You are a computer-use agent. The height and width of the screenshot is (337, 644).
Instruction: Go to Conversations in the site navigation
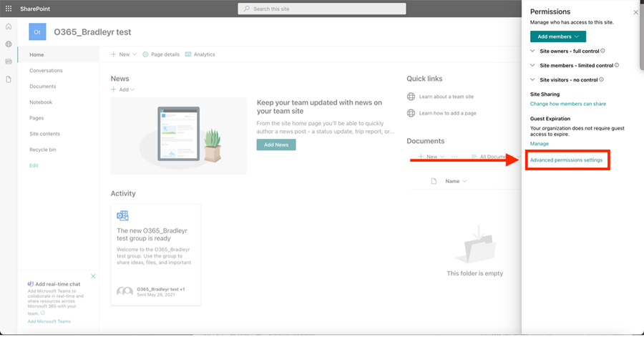(x=46, y=71)
